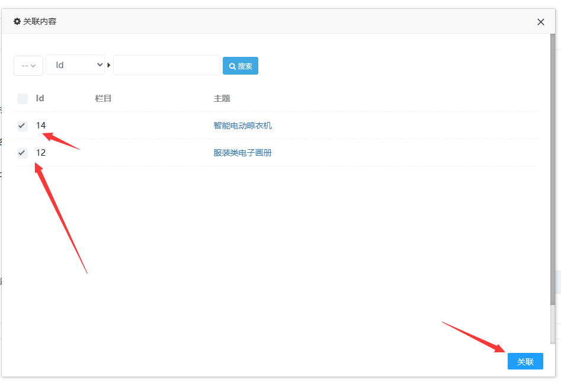Image resolution: width=561 pixels, height=392 pixels.
Task: Click the 栏目 column header
Action: [x=103, y=98]
